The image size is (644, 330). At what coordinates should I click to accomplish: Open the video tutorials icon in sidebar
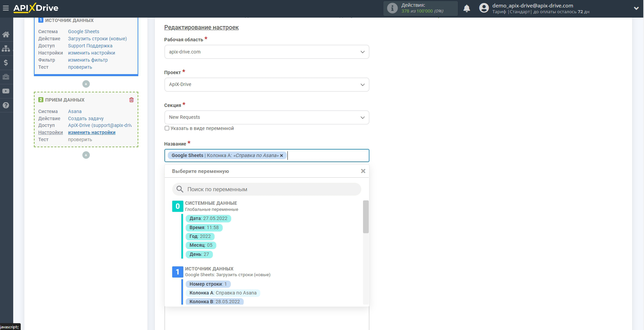coord(6,91)
